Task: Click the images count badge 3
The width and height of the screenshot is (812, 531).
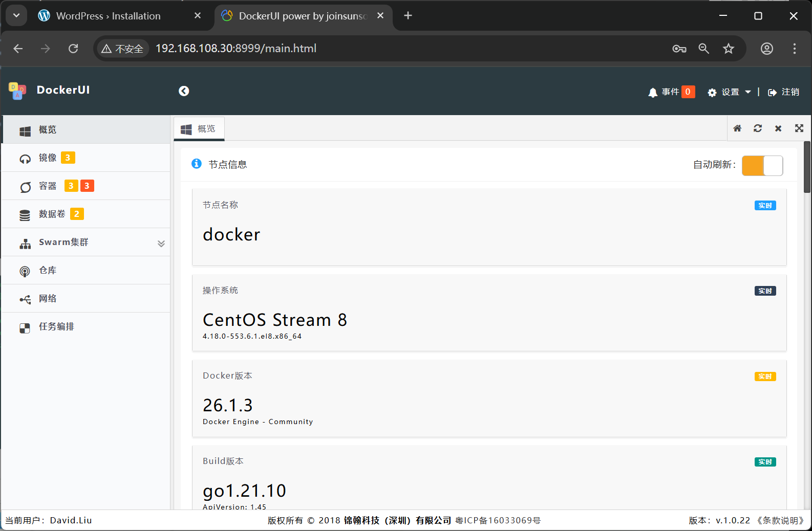Action: click(68, 158)
